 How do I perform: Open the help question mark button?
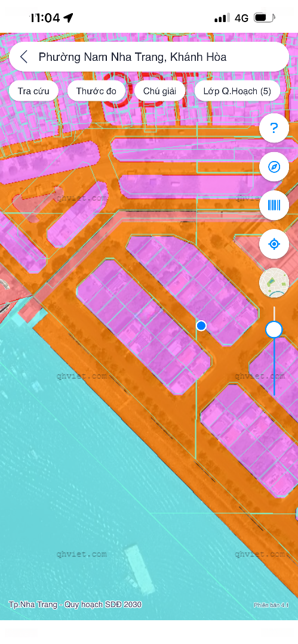point(274,128)
